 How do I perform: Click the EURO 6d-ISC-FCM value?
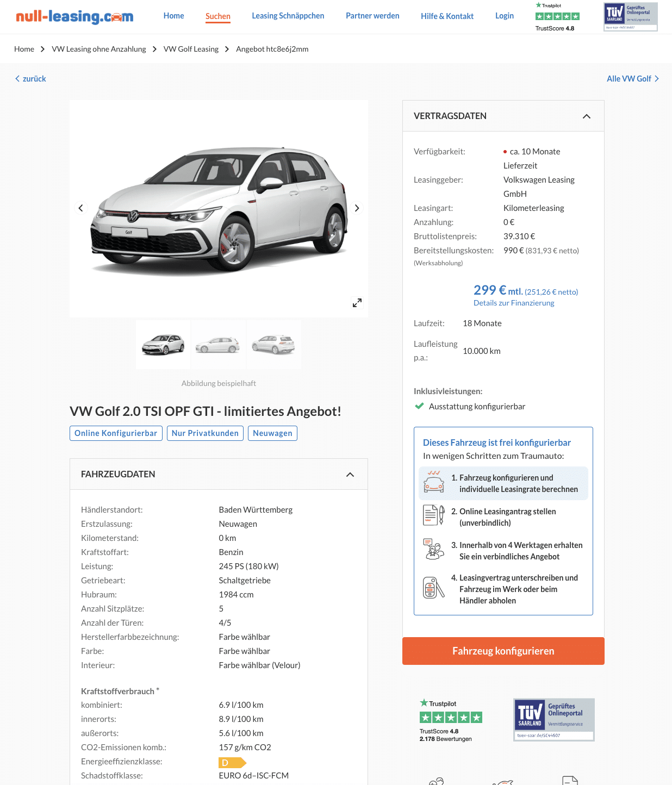tap(253, 775)
